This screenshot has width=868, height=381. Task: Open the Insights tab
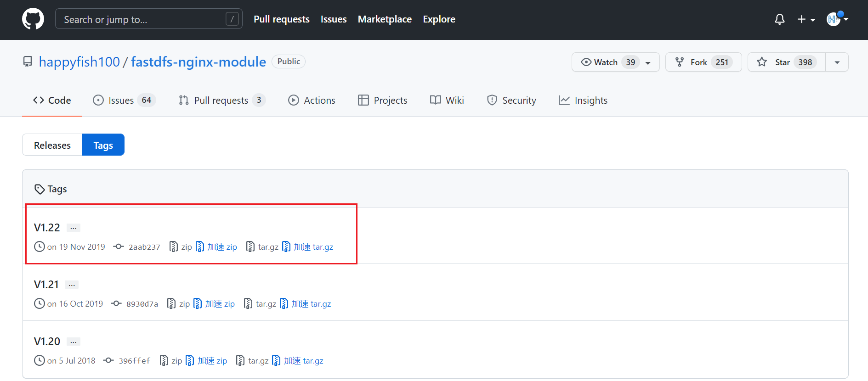[x=583, y=100]
